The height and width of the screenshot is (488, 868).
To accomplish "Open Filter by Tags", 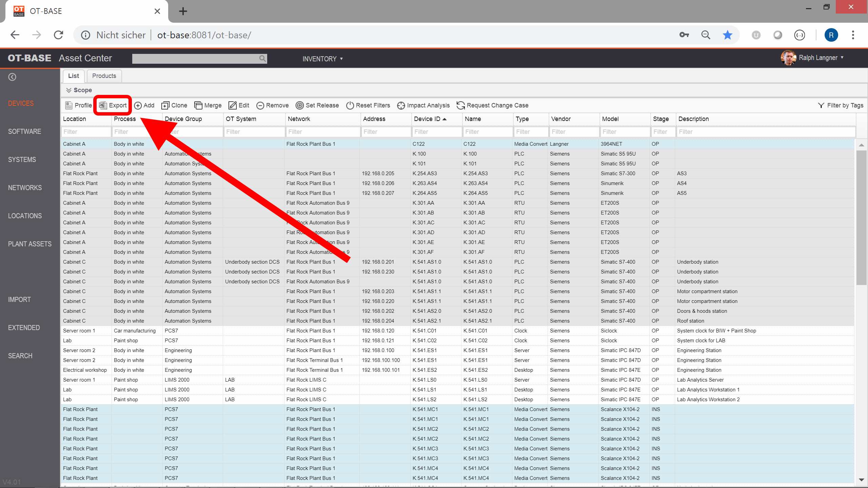I will pos(841,105).
